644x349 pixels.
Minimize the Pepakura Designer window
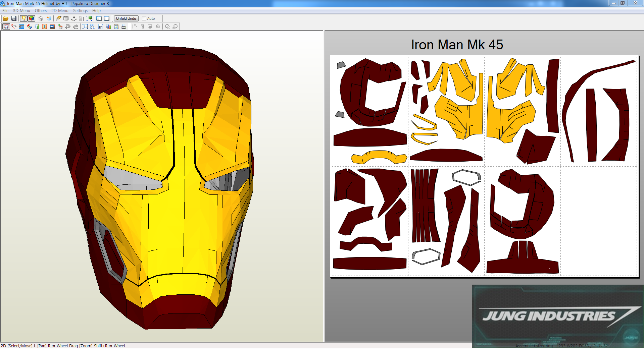[x=614, y=3]
